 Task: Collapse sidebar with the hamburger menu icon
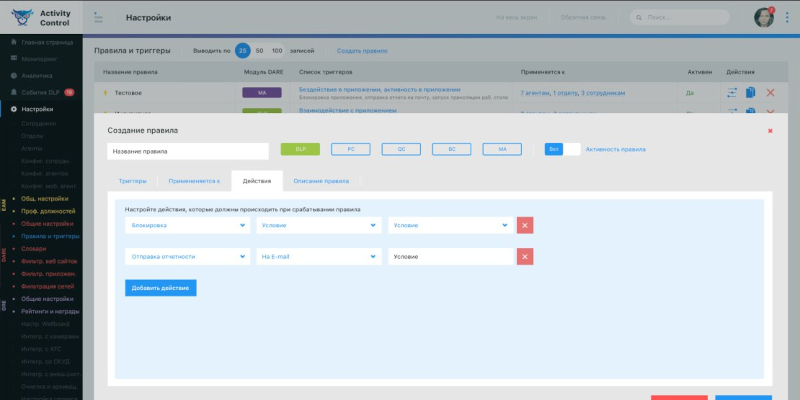(97, 17)
